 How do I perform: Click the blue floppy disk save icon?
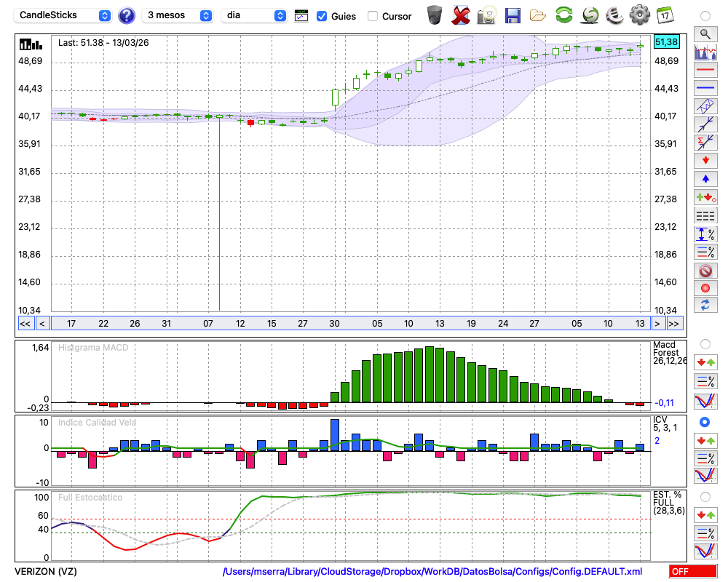coord(513,15)
